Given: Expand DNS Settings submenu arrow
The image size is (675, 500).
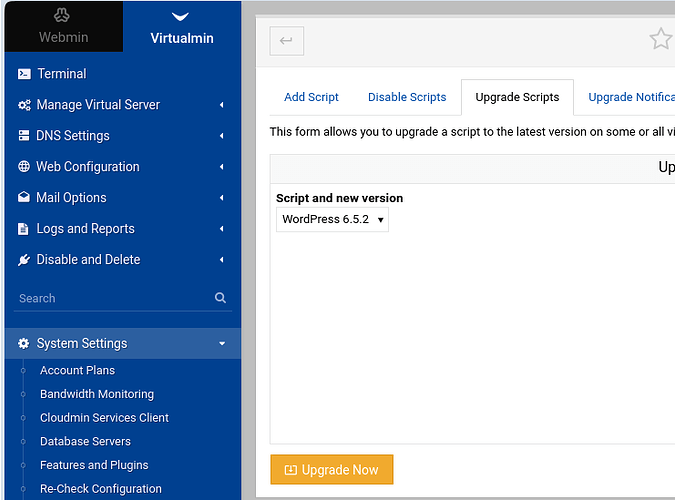Looking at the screenshot, I should point(222,136).
